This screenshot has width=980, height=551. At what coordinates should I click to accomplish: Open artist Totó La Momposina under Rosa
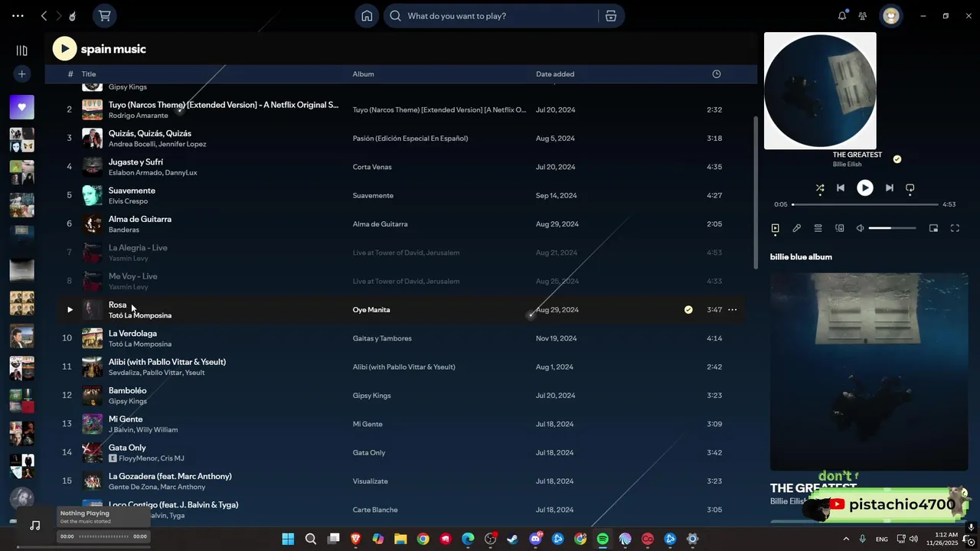tap(140, 315)
